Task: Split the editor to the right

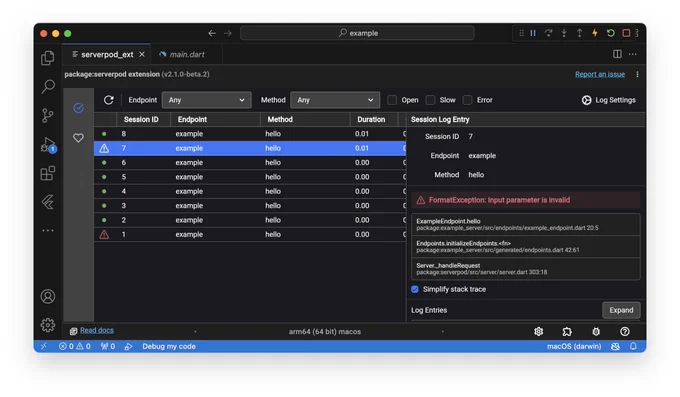Action: click(x=617, y=54)
